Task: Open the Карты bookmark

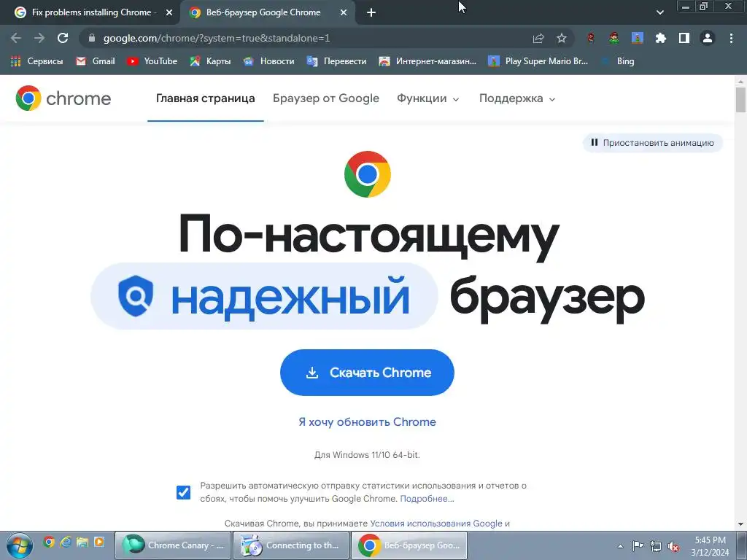Action: tap(210, 61)
